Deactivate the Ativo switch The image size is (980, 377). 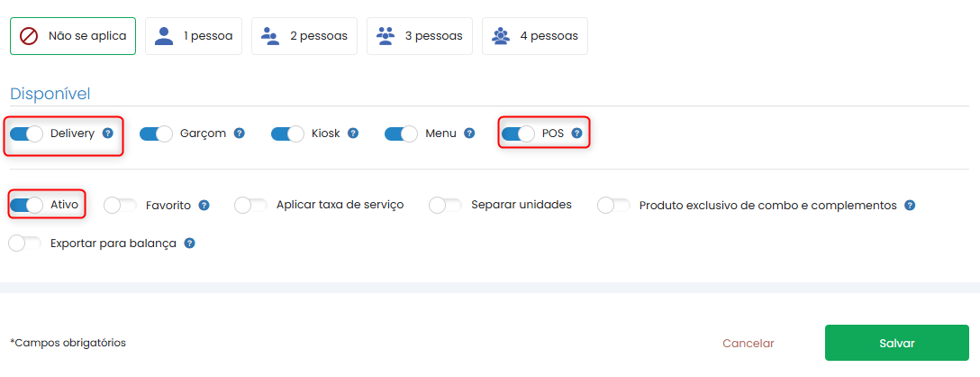pos(26,206)
